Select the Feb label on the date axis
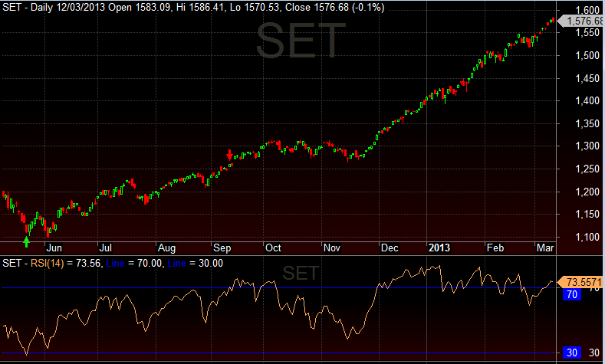605x364 pixels. click(x=495, y=248)
